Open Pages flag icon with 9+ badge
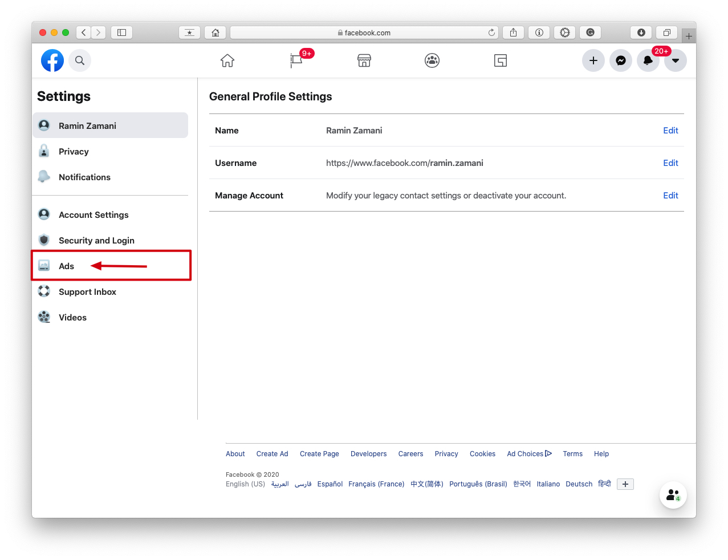Screen dimensions: 728x560 pyautogui.click(x=296, y=60)
